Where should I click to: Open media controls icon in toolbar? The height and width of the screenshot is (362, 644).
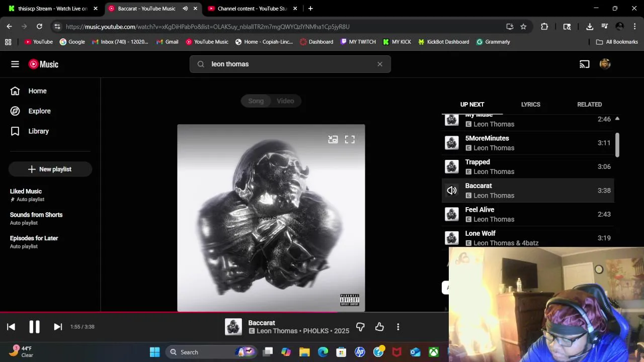click(605, 27)
